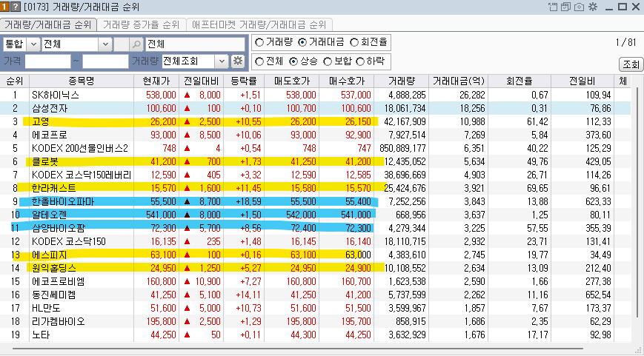
Task: Click the 전일대비 column header
Action: tap(202, 81)
